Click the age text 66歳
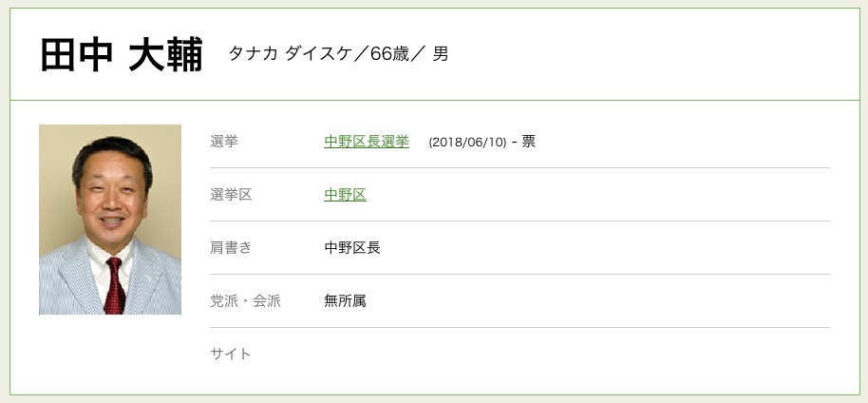Screen dimensions: 868x403 pyautogui.click(x=389, y=54)
